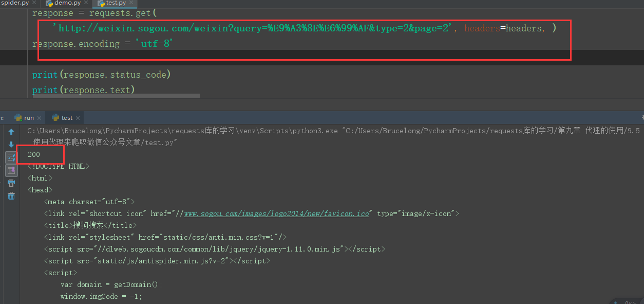
Task: Click the meta charset="utf-8" output line
Action: tap(89, 202)
